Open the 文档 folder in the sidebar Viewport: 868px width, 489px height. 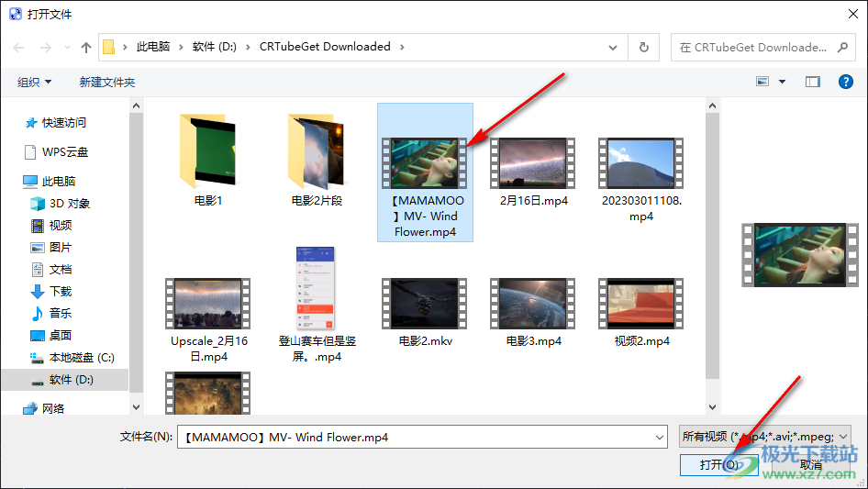point(51,270)
